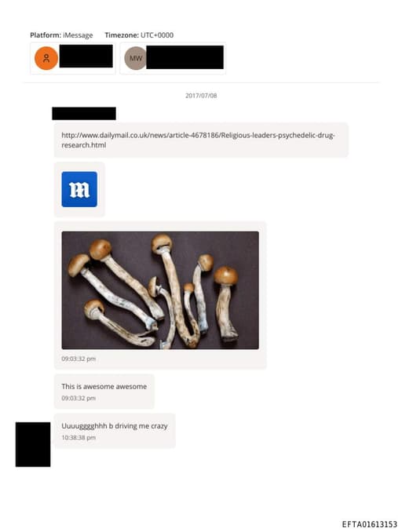
Task: Open the blue Daily Mail logo icon
Action: point(79,189)
